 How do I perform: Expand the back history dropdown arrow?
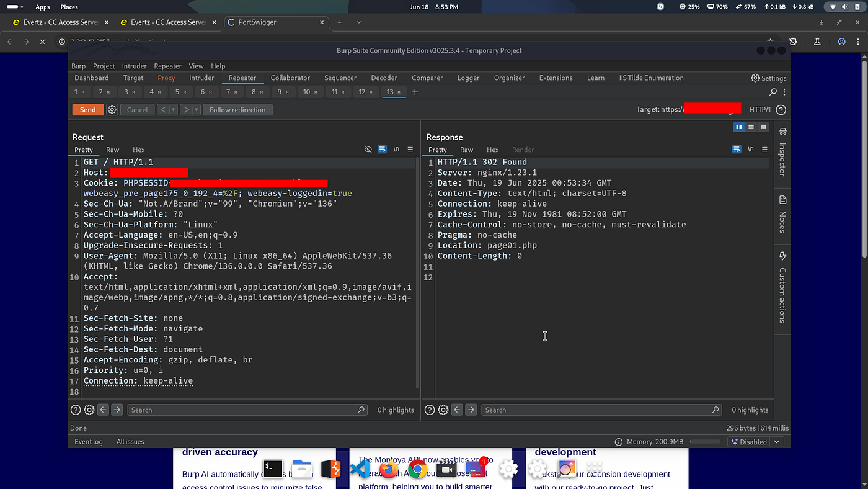(x=174, y=110)
